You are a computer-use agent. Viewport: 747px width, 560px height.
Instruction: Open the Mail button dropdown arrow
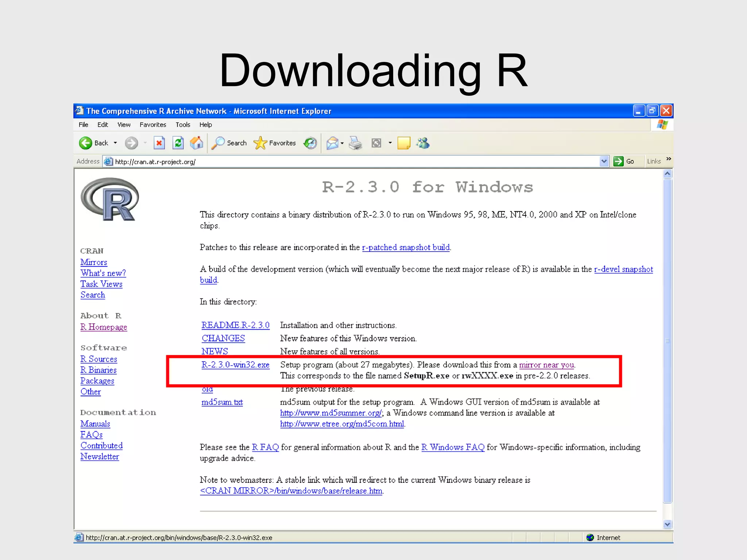tap(342, 143)
